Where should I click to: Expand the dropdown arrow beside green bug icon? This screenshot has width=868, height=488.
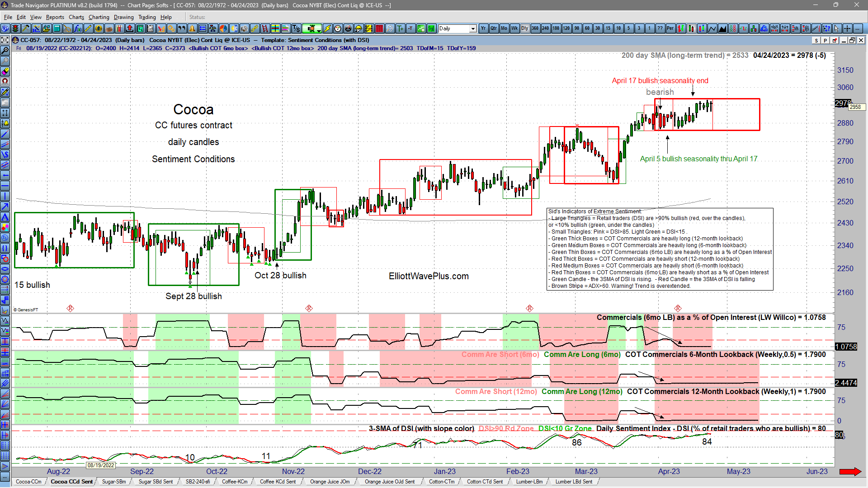(x=319, y=30)
